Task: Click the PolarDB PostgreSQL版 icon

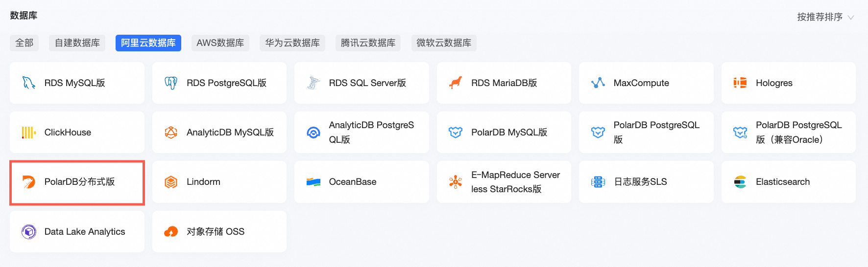Action: (598, 132)
